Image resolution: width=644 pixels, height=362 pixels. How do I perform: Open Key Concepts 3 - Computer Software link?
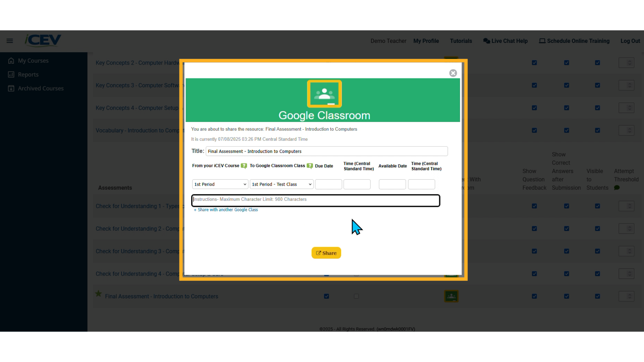pos(138,85)
